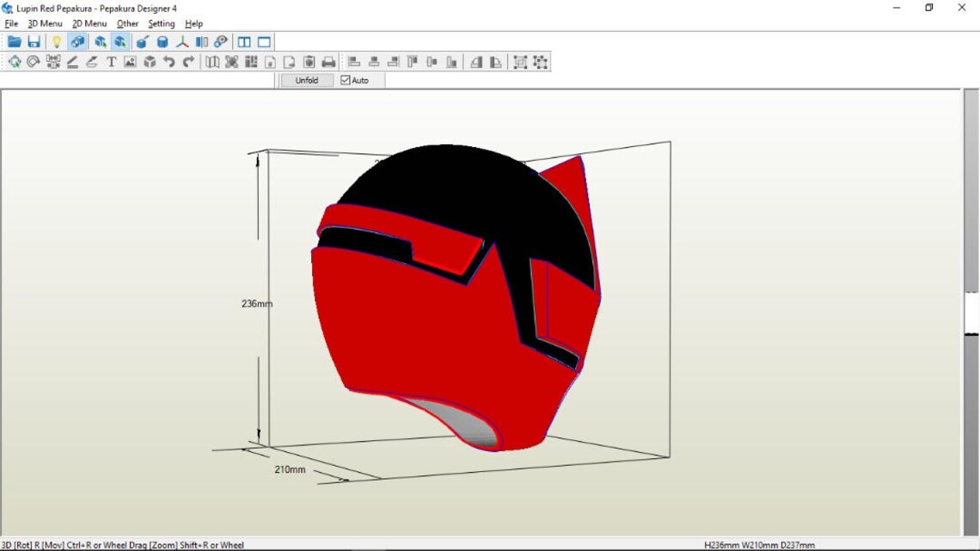Open the Other menu

[x=127, y=23]
